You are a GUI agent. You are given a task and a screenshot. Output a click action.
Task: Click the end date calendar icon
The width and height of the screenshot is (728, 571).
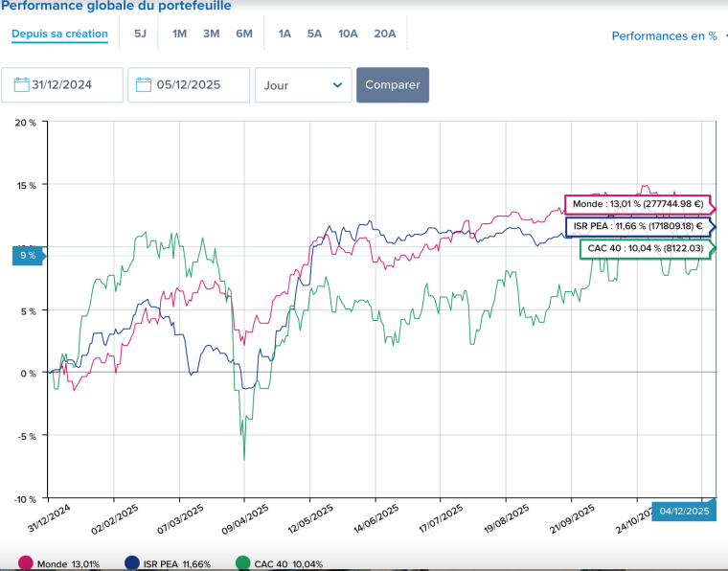145,85
